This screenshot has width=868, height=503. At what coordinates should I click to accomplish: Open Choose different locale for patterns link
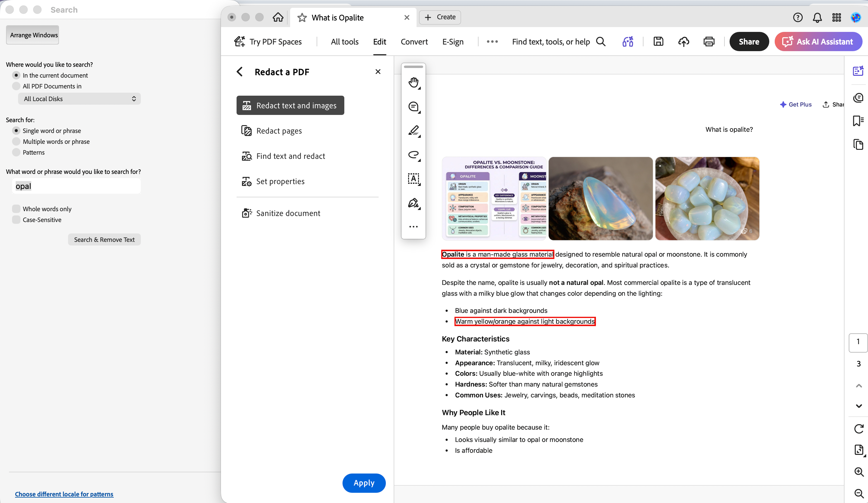pyautogui.click(x=64, y=494)
